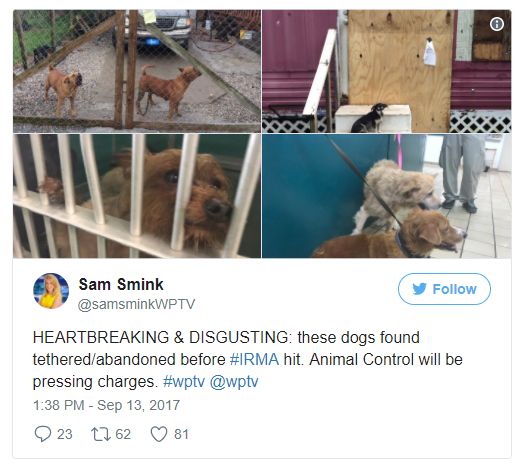View photo of two dogs behind fence
Viewport: 526px width, 466px height.
click(137, 71)
